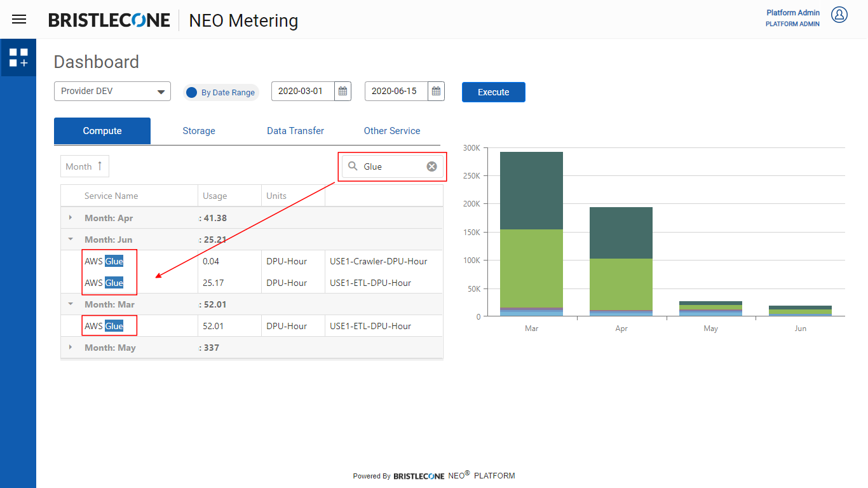Click the dashboard grid icon in sidebar
The width and height of the screenshot is (868, 488).
[x=18, y=58]
